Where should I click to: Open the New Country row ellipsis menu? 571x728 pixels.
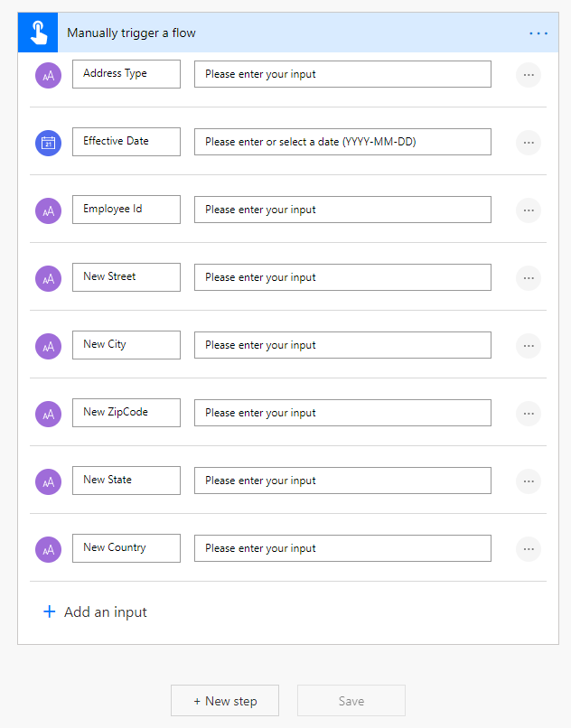pyautogui.click(x=529, y=548)
